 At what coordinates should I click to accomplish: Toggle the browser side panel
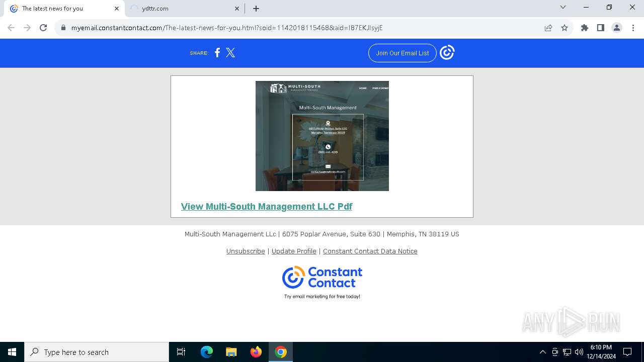pos(601,28)
